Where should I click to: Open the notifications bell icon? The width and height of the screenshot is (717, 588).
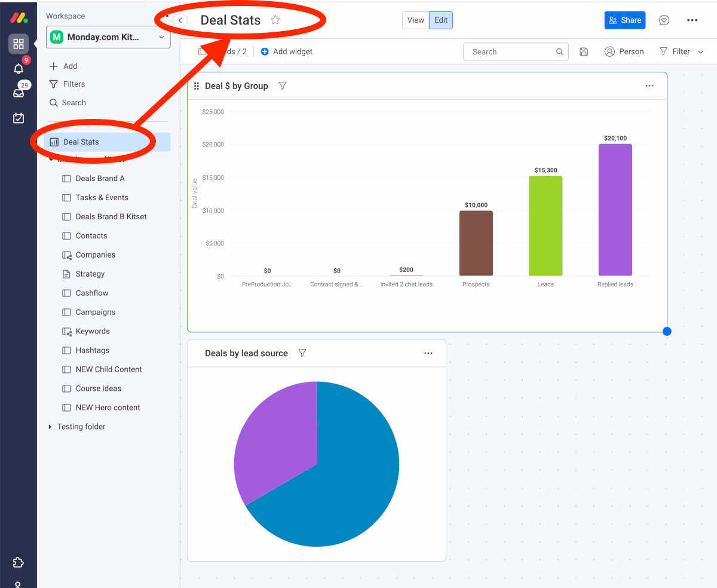tap(19, 68)
